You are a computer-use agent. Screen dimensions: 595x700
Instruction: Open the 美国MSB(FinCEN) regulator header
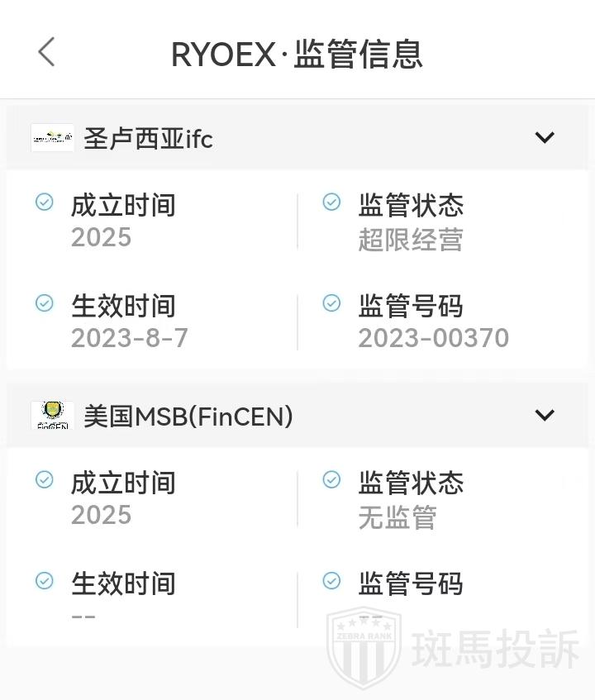click(188, 416)
